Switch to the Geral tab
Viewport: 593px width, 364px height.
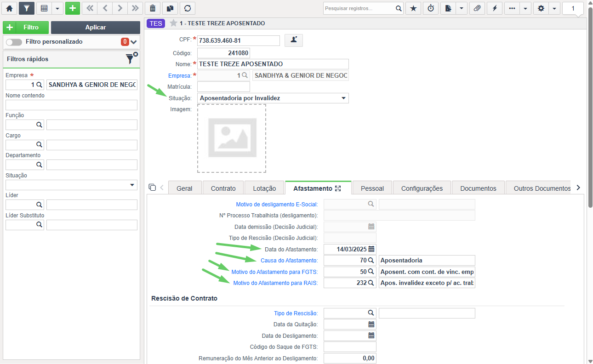(185, 188)
